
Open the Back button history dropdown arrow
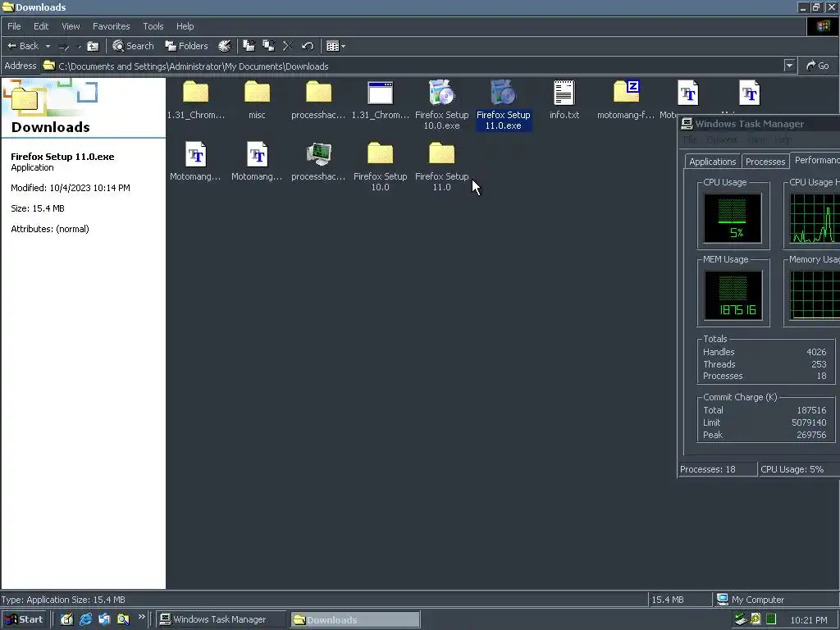[x=48, y=46]
